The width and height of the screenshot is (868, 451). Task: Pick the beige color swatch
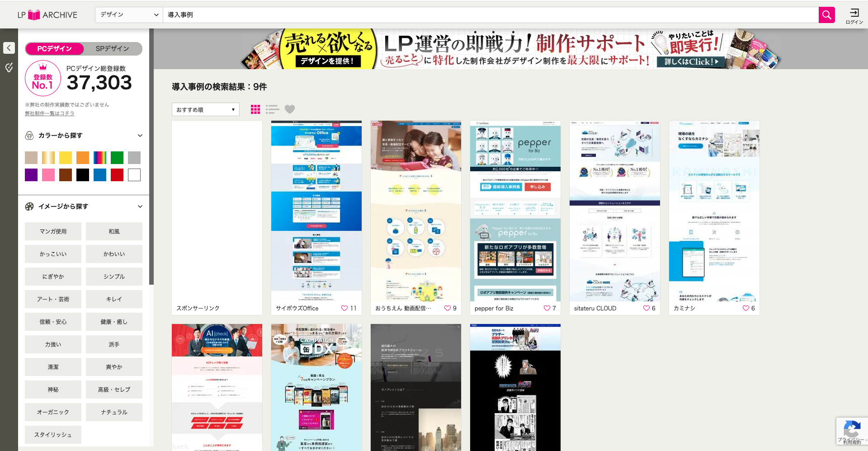31,158
